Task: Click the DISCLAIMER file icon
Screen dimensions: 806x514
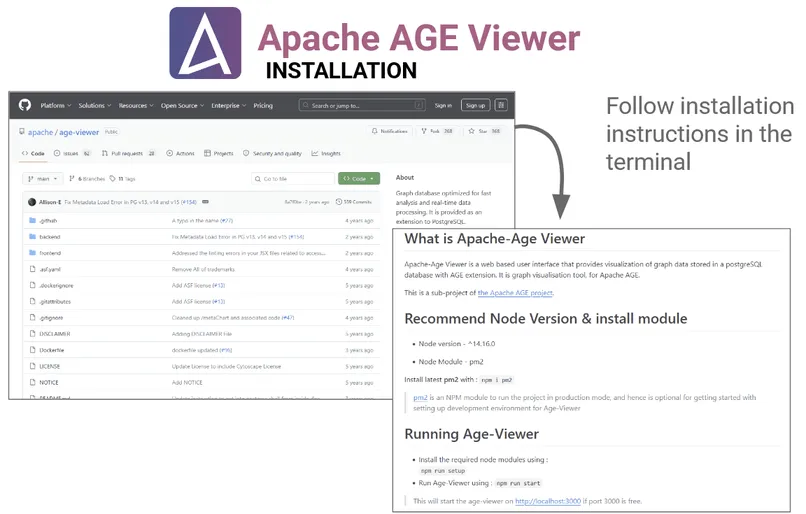Action: [32, 334]
